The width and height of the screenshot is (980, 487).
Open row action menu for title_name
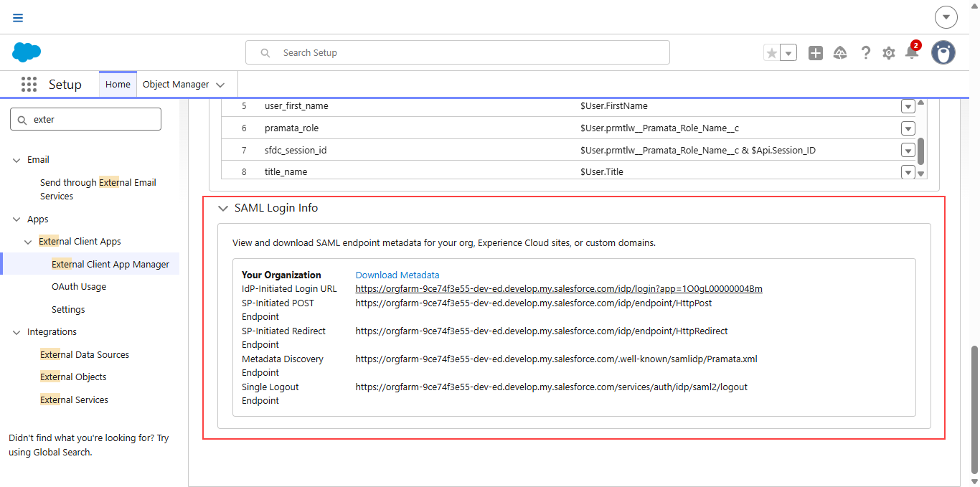coord(908,172)
